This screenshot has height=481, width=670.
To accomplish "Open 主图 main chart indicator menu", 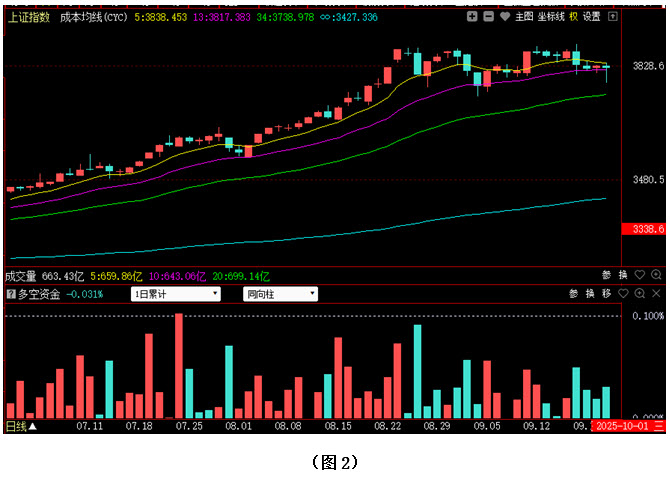I will [524, 17].
